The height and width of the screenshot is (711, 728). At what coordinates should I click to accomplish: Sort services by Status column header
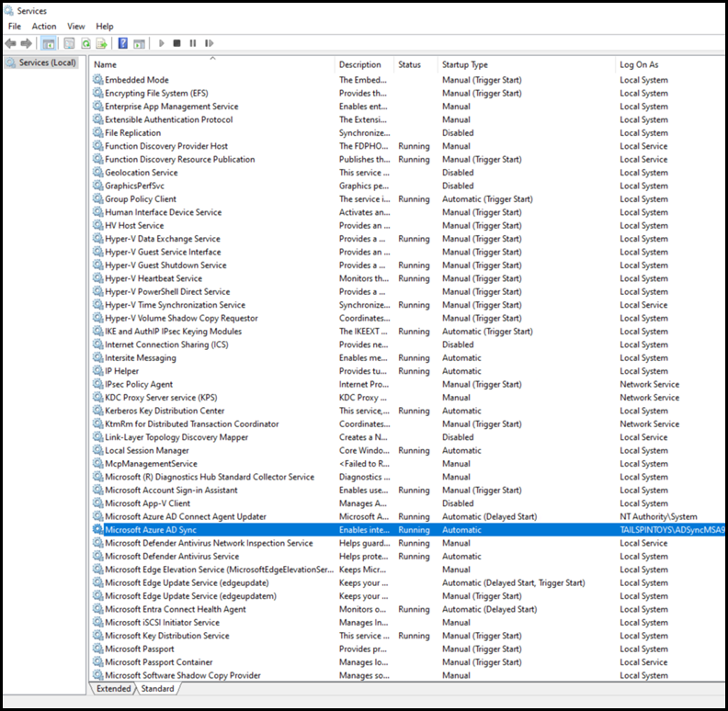tap(409, 65)
